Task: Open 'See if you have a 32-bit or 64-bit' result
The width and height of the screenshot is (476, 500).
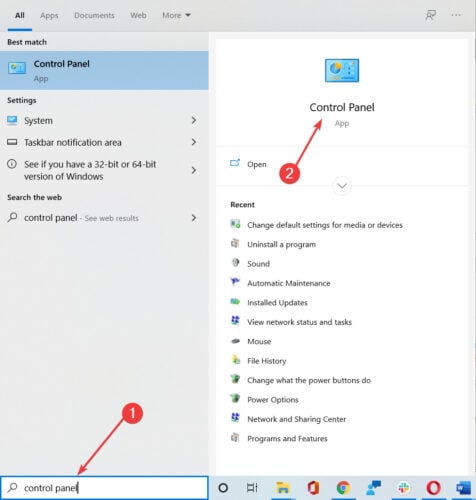Action: point(104,170)
